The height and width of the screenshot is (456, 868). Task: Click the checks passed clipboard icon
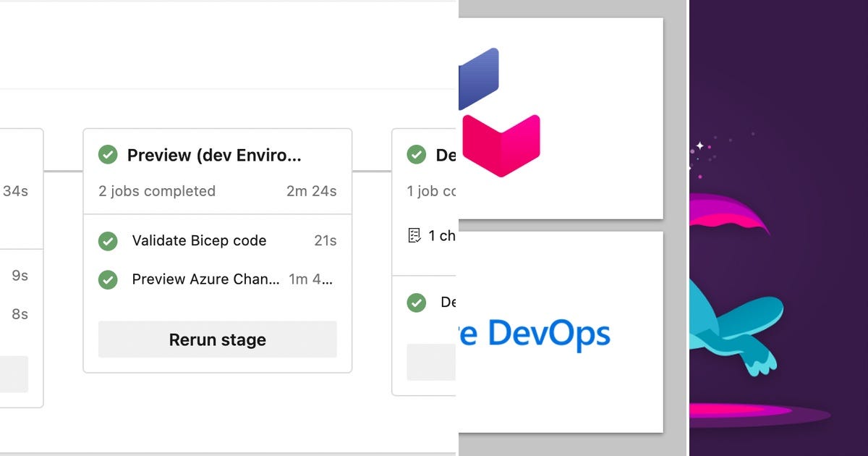[x=415, y=234]
